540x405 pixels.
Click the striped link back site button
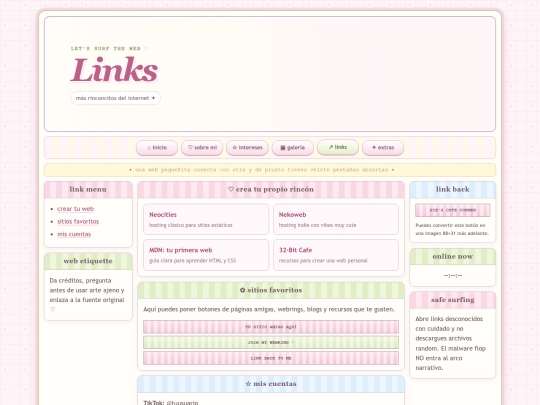tap(453, 210)
